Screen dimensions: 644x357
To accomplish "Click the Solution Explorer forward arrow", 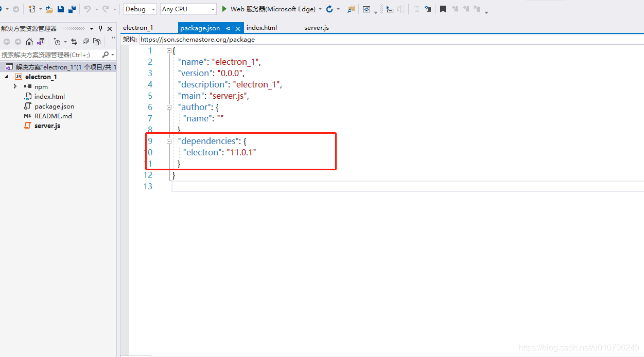I will [18, 42].
